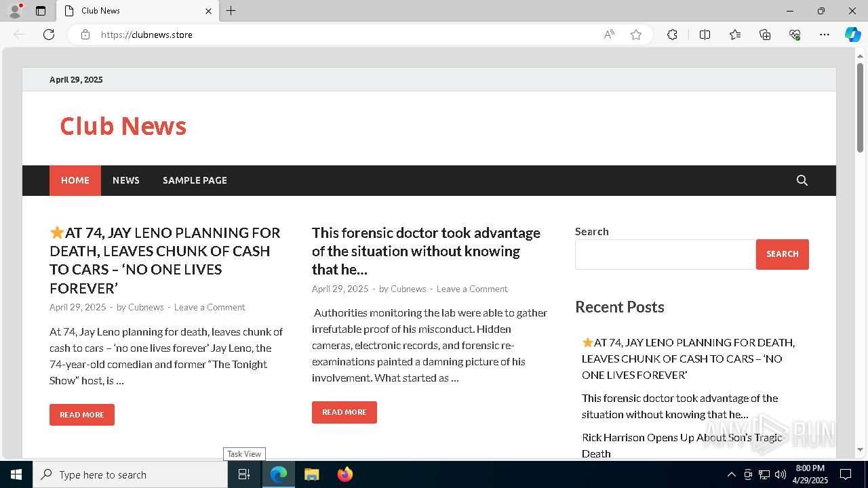The width and height of the screenshot is (868, 488).
Task: Open browser Extensions icon
Action: (x=672, y=35)
